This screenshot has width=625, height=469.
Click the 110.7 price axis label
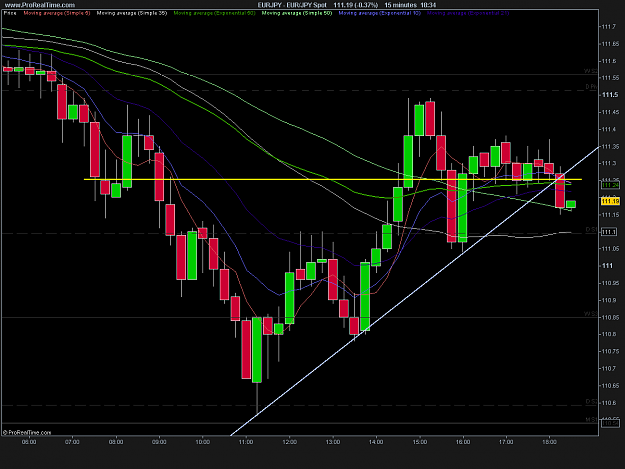608,369
